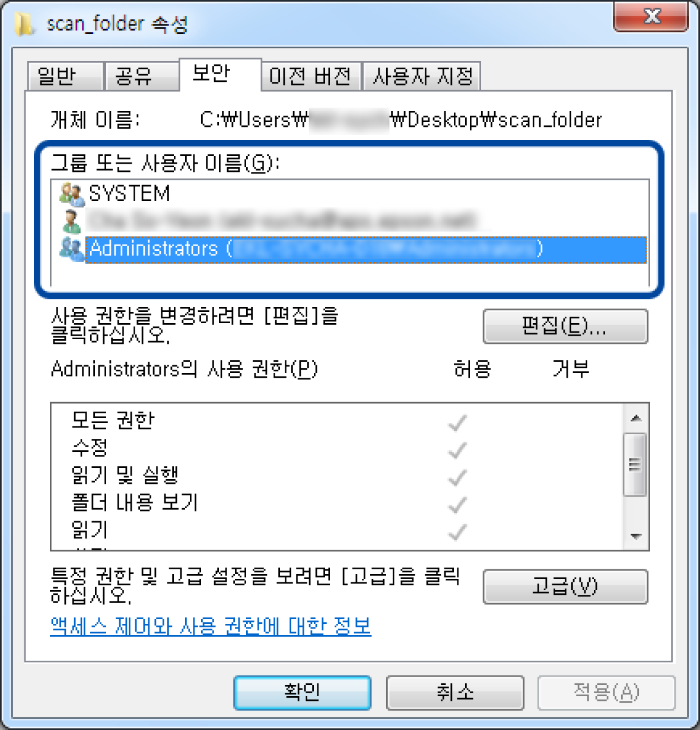Click the permissions scrollbar thumb
This screenshot has height=730, width=700.
click(635, 464)
